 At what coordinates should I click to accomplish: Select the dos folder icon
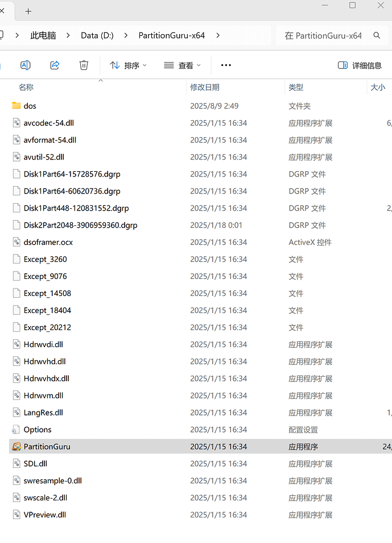pyautogui.click(x=16, y=106)
